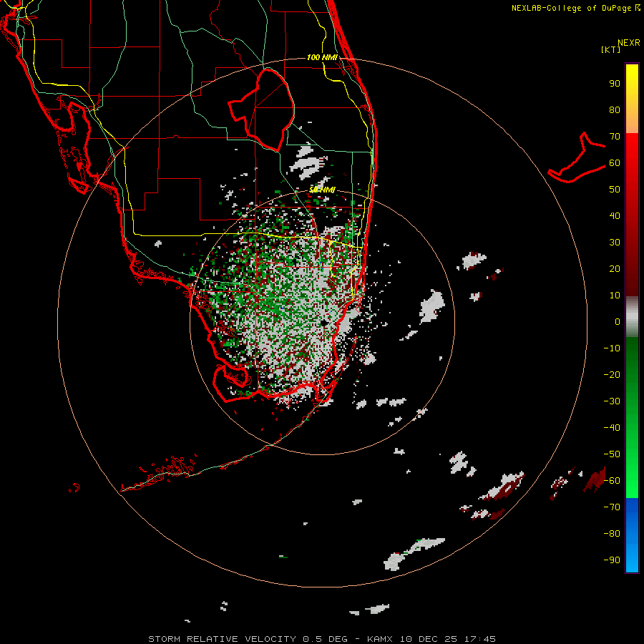Screen dimensions: 644x644
Task: Pick the orange segment between 70 and 80
Action: point(632,122)
